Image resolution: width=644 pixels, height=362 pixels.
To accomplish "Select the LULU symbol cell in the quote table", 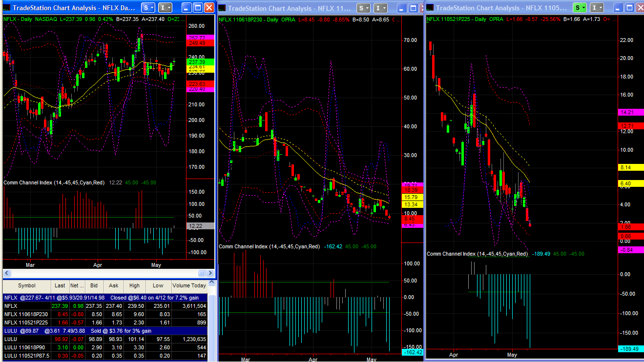I will 27,339.
